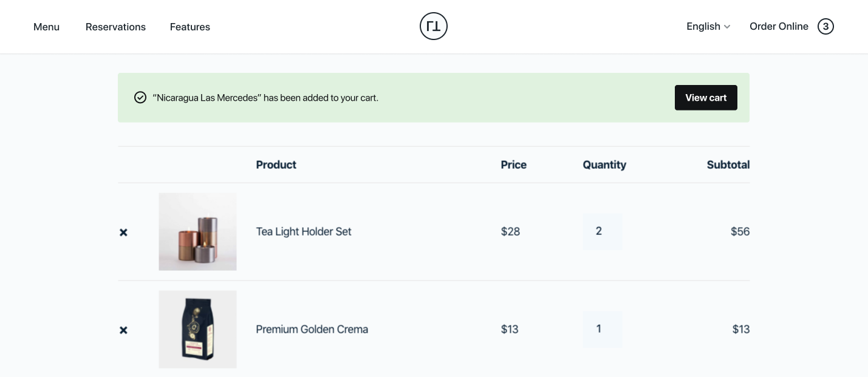Navigate to the Features page
Image resolution: width=868 pixels, height=377 pixels.
pyautogui.click(x=190, y=27)
